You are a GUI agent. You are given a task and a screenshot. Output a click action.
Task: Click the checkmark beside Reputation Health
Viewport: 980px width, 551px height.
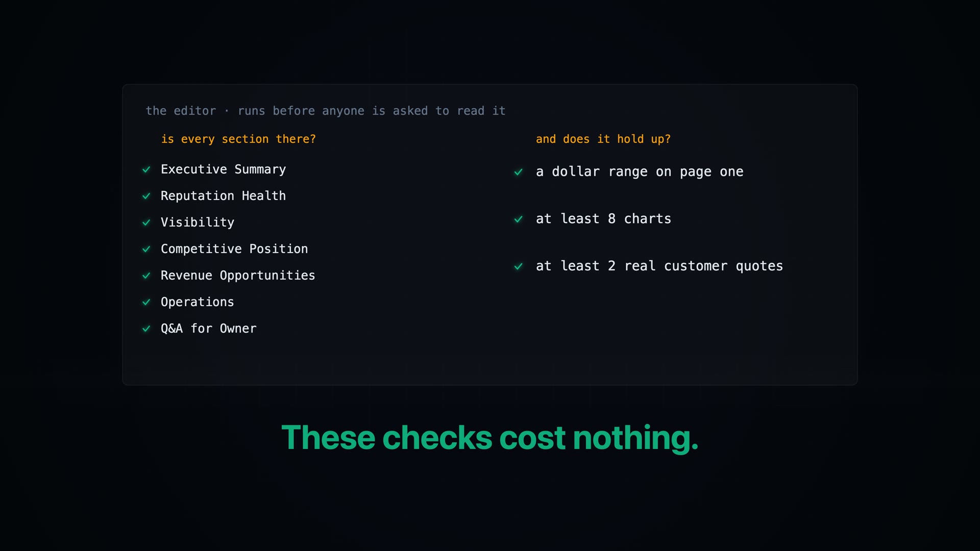coord(146,196)
